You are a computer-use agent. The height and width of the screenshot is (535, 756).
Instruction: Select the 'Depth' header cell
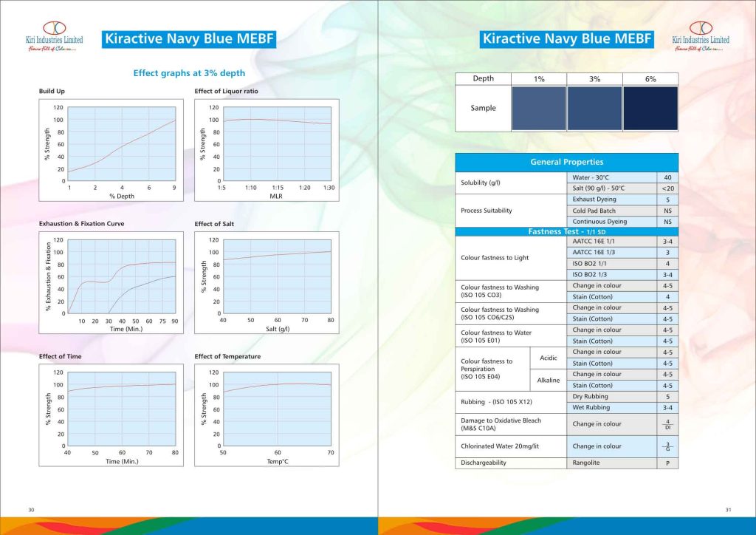pyautogui.click(x=483, y=78)
